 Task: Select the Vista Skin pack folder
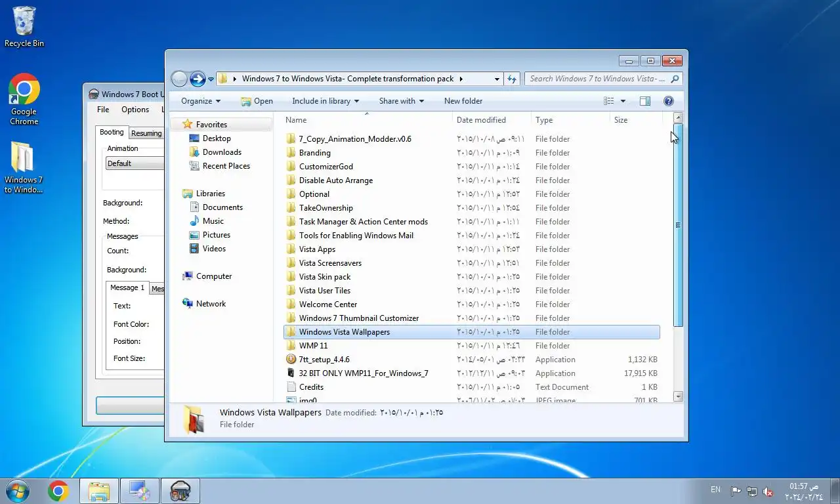pos(471,277)
